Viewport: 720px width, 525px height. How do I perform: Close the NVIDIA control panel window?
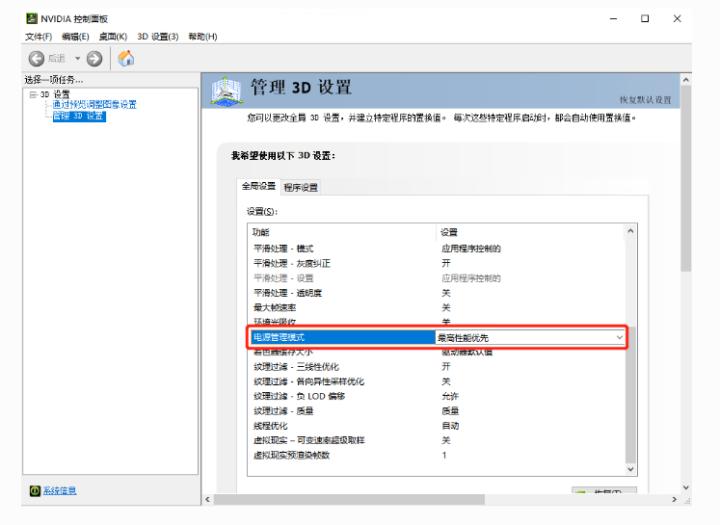coord(677,18)
